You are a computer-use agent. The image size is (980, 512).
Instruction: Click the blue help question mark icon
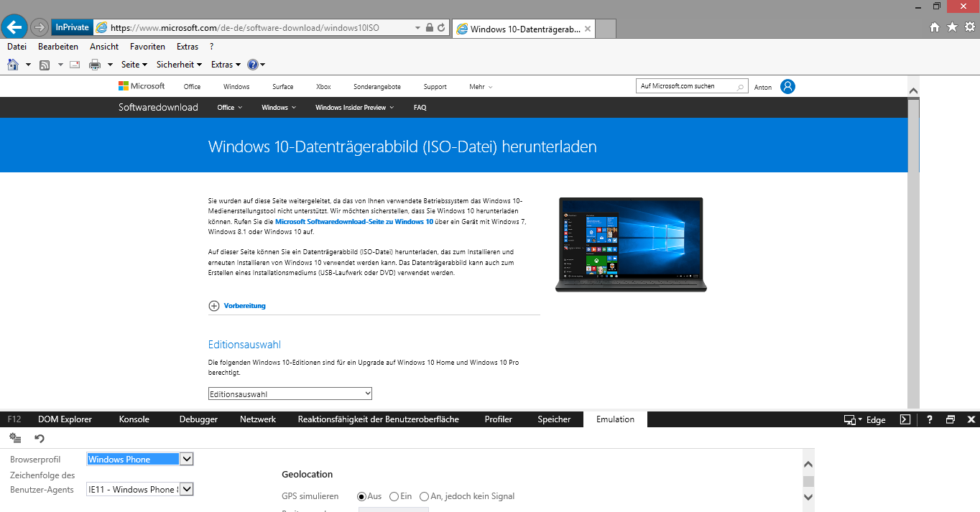click(252, 65)
